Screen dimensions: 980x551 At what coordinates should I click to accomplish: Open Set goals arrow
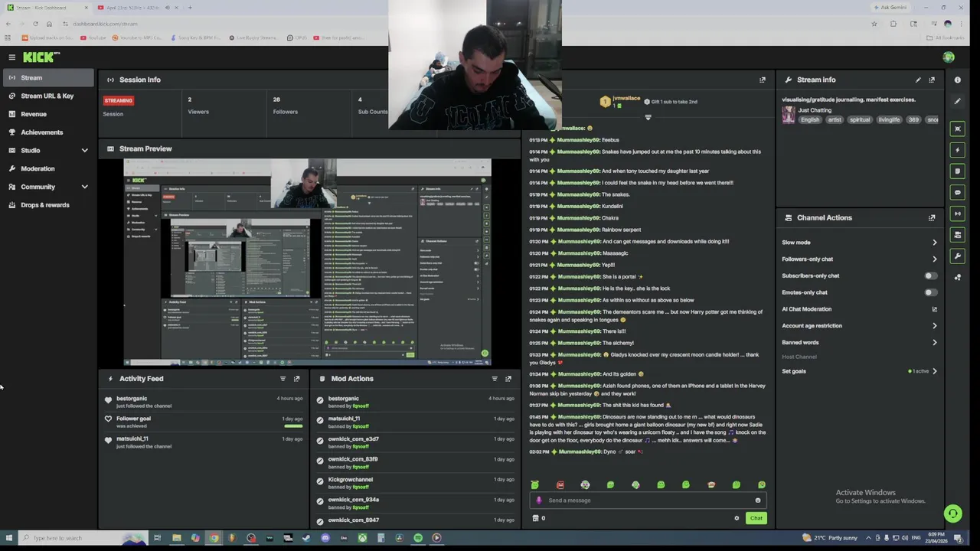click(934, 371)
